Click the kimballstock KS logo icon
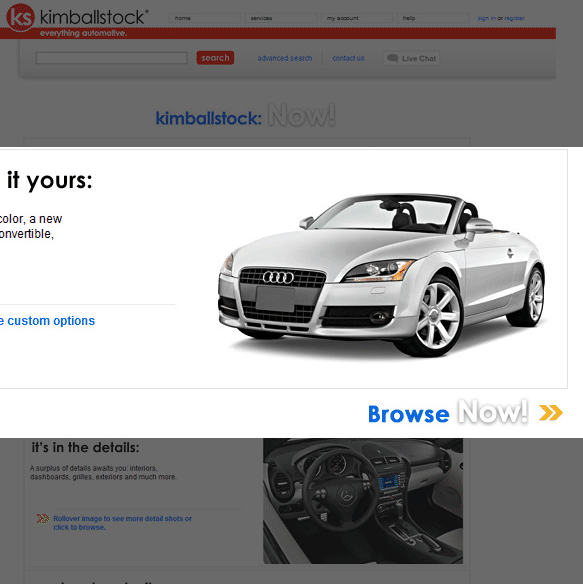 pyautogui.click(x=20, y=17)
